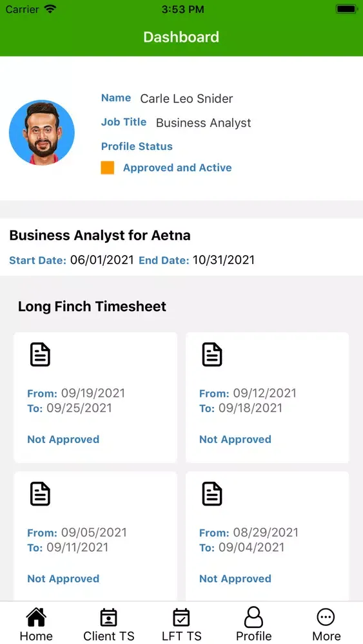Click From date 08/29/2021
Viewport: 363px width, 644px height.
point(266,533)
